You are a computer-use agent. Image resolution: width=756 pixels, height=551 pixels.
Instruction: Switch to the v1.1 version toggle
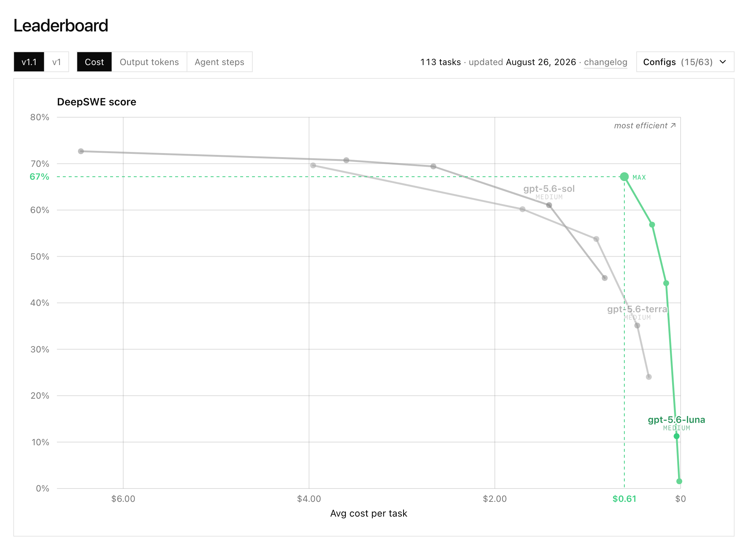(x=29, y=62)
